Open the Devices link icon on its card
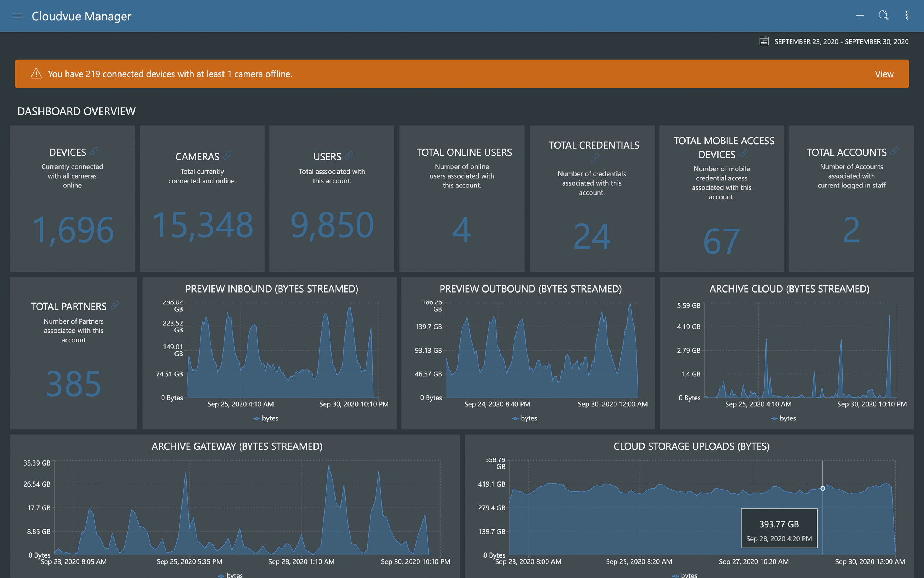Image resolution: width=924 pixels, height=578 pixels. tap(94, 151)
